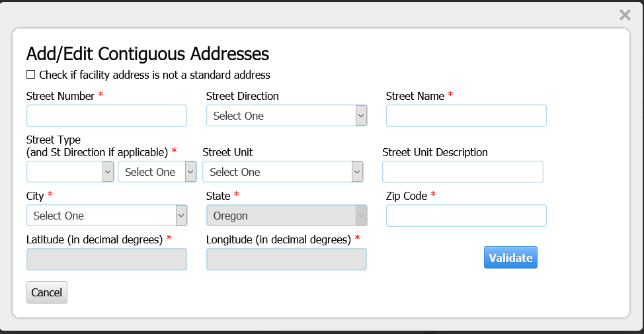Close the dialog with the X icon
The image size is (644, 334).
point(625,15)
